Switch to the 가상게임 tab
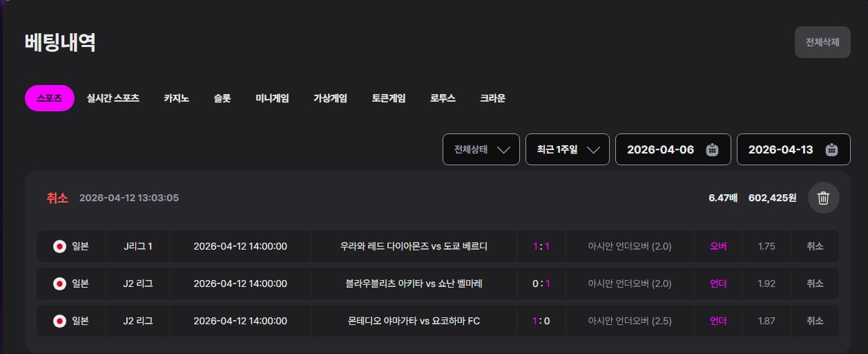 click(x=330, y=98)
